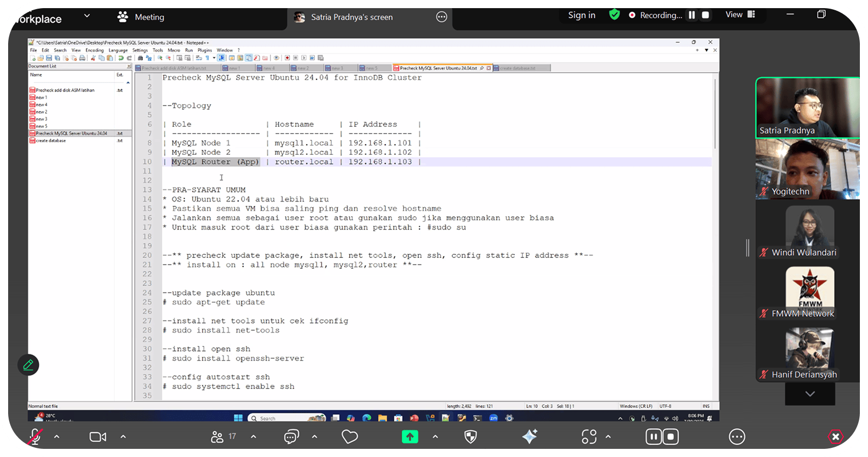Viewport: 868px width, 457px height.
Task: Unmute the microphone
Action: [x=35, y=437]
